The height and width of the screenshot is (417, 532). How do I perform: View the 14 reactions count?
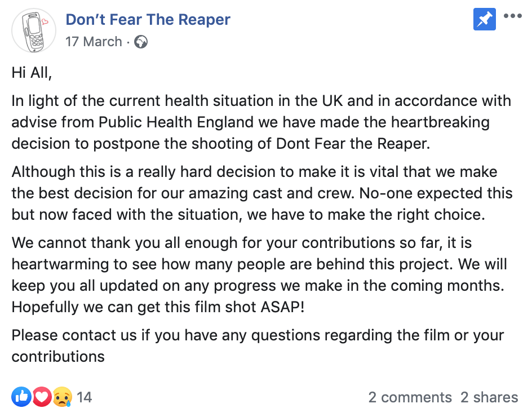(84, 397)
